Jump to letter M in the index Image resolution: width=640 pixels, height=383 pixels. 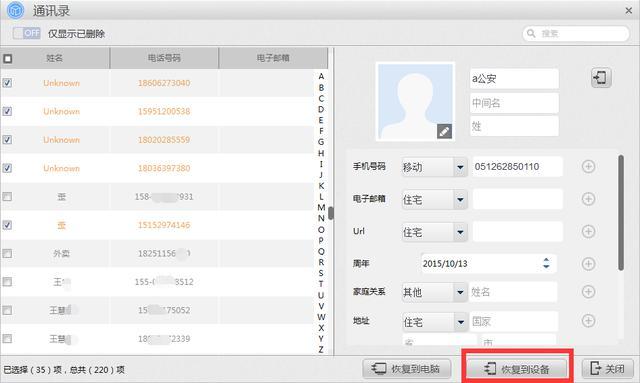point(321,207)
